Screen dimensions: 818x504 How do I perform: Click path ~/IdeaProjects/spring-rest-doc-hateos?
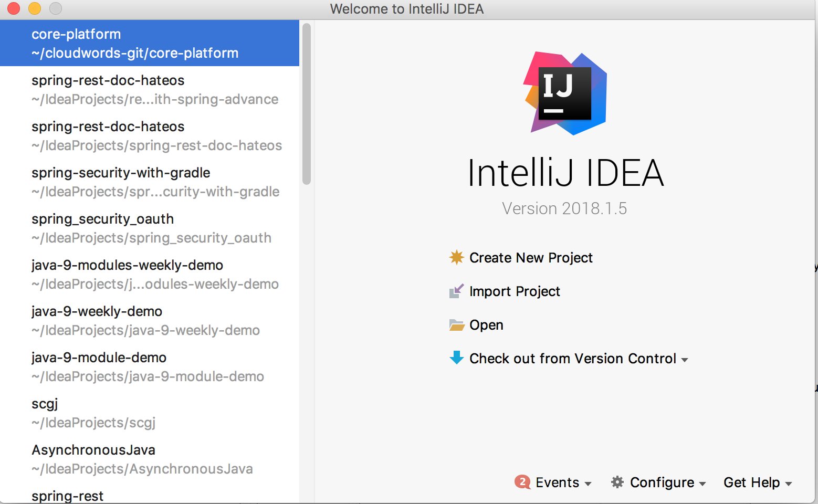click(x=156, y=145)
